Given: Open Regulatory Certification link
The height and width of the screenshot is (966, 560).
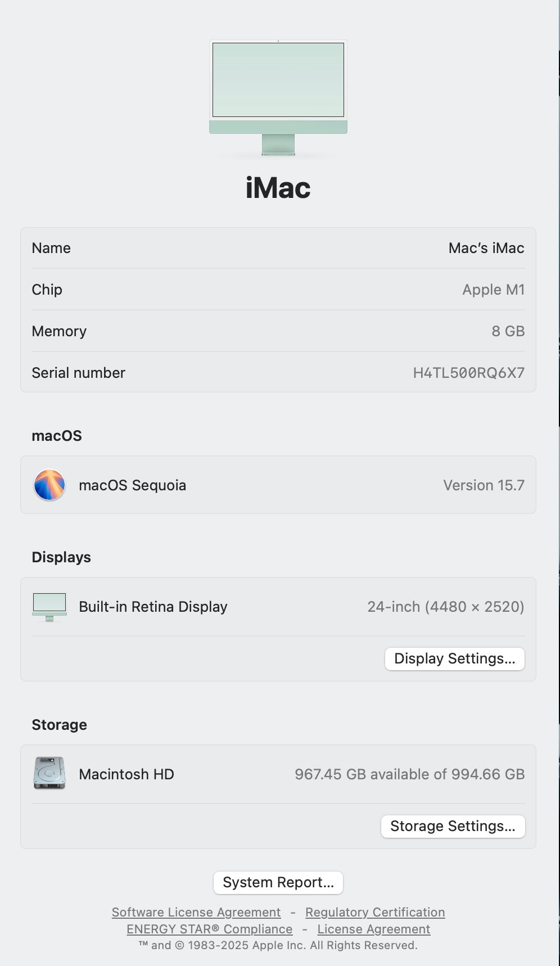Looking at the screenshot, I should tap(375, 912).
